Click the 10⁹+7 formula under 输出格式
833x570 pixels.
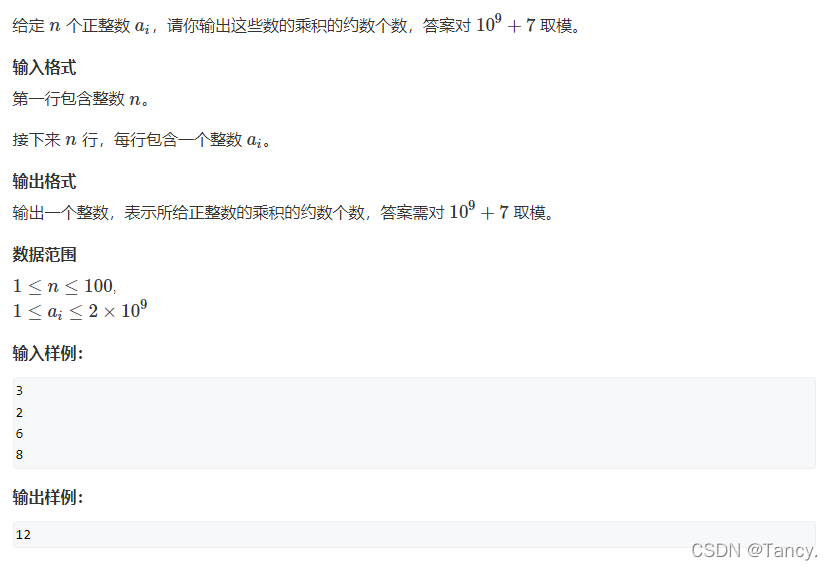tap(479, 211)
